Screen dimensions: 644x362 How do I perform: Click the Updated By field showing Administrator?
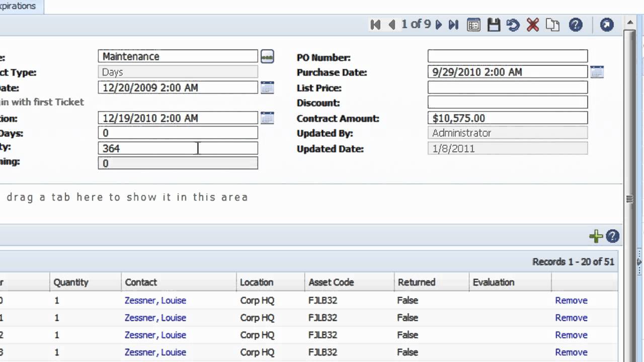point(508,133)
